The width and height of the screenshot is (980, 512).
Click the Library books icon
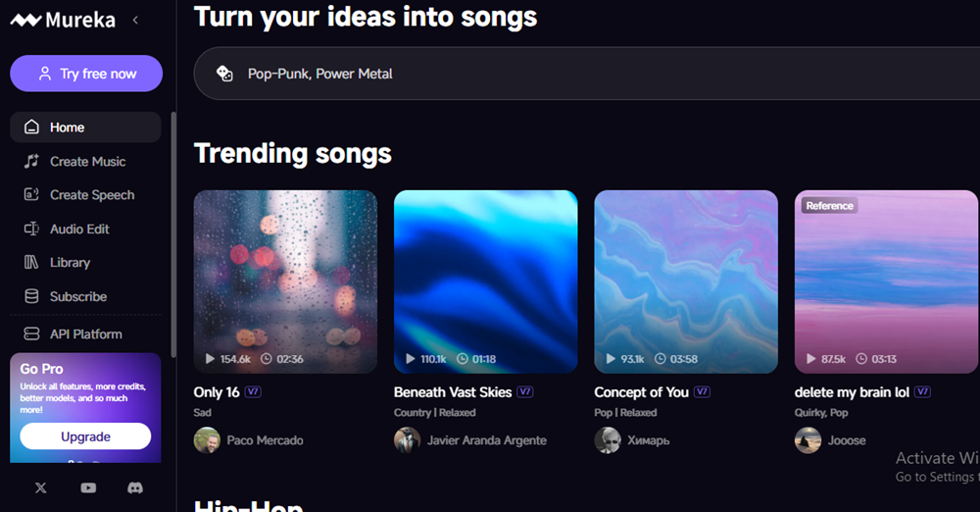tap(31, 263)
